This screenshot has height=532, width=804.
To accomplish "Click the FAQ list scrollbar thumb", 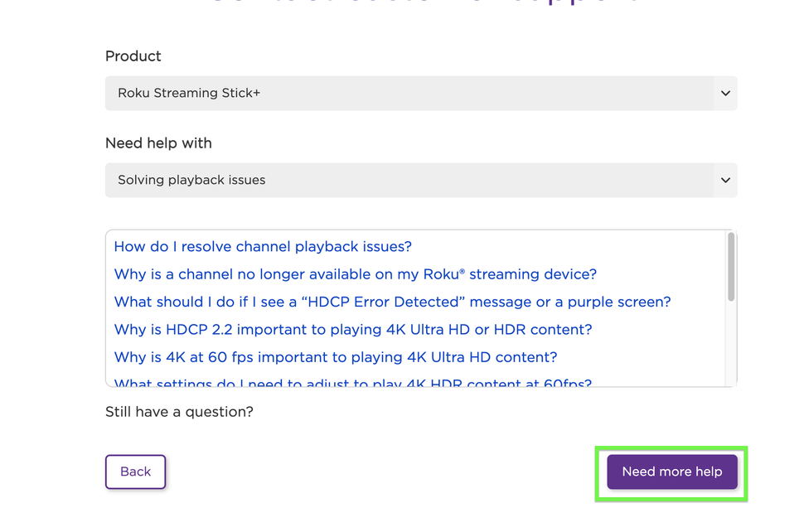I will tap(731, 267).
